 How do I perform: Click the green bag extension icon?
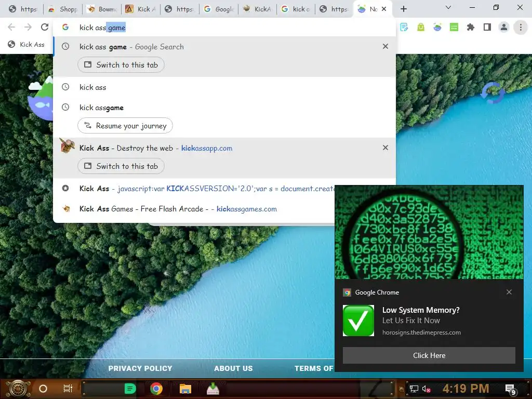pos(421,27)
